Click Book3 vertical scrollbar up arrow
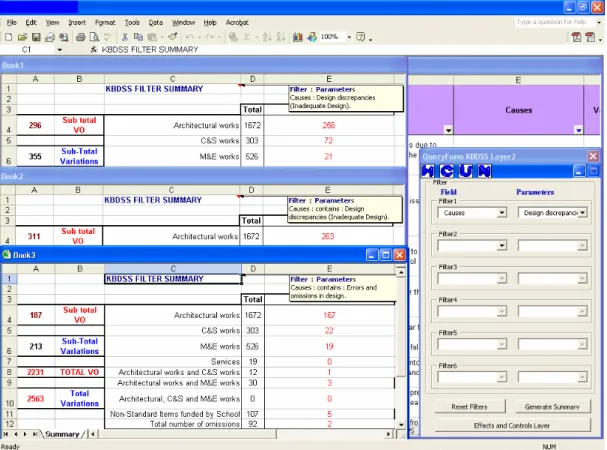Image resolution: width=607 pixels, height=450 pixels. click(401, 273)
